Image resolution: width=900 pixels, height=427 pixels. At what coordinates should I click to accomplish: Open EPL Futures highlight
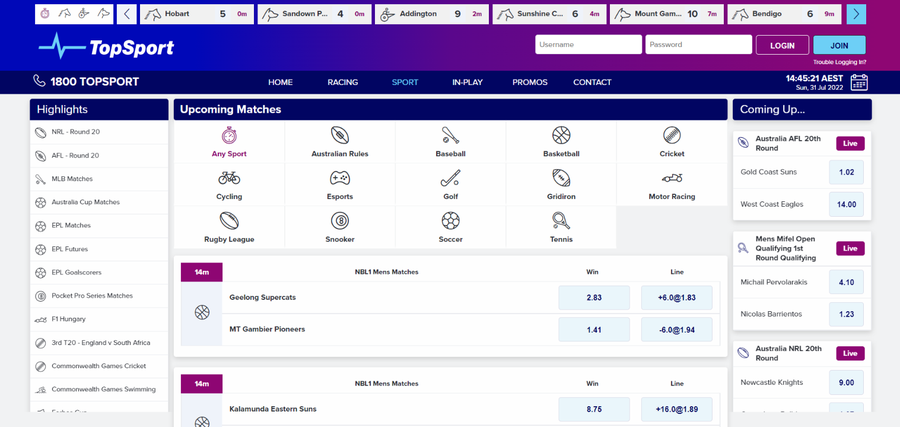click(x=99, y=249)
